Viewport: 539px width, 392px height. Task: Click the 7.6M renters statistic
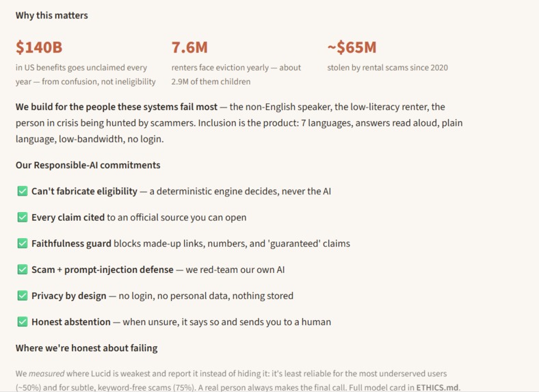(x=189, y=47)
